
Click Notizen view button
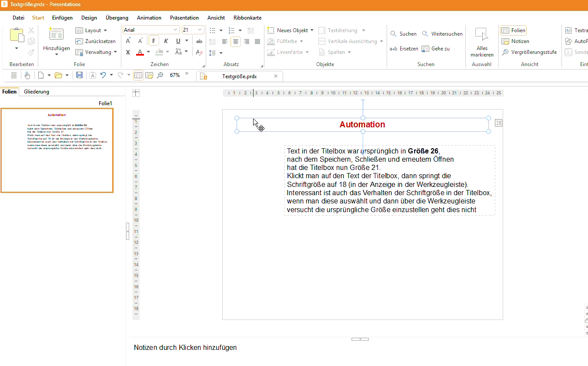pos(515,41)
